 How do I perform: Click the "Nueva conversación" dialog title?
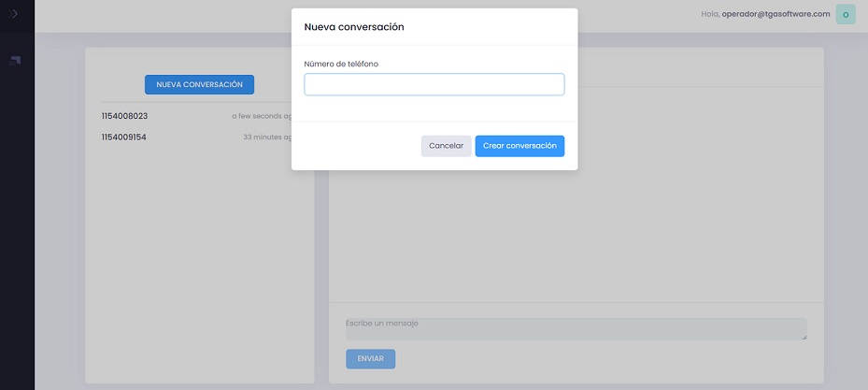[354, 27]
